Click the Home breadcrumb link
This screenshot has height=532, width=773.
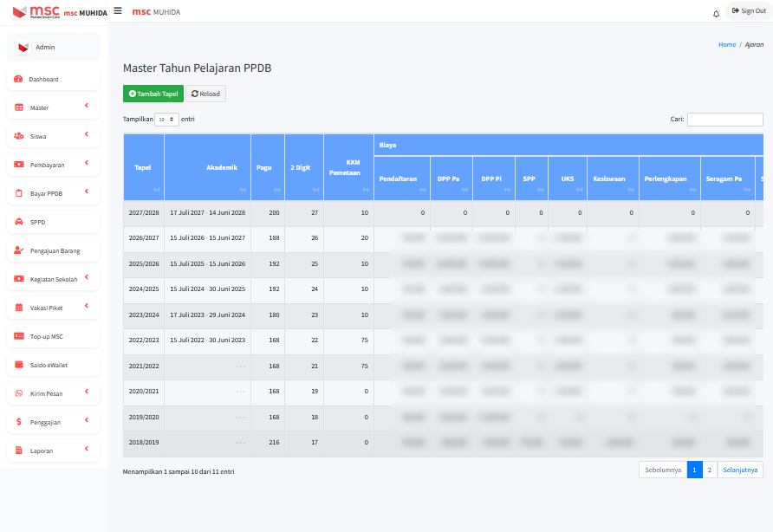tap(726, 44)
